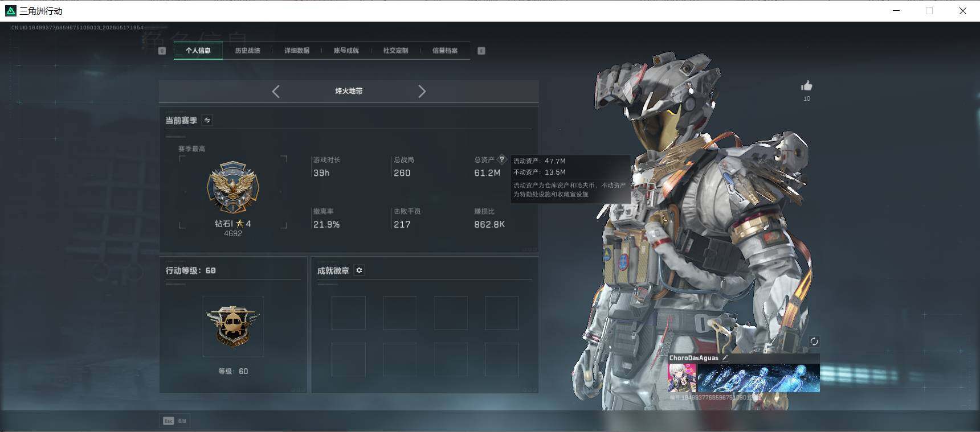
Task: Open the 详细数据 tab
Action: pyautogui.click(x=297, y=51)
